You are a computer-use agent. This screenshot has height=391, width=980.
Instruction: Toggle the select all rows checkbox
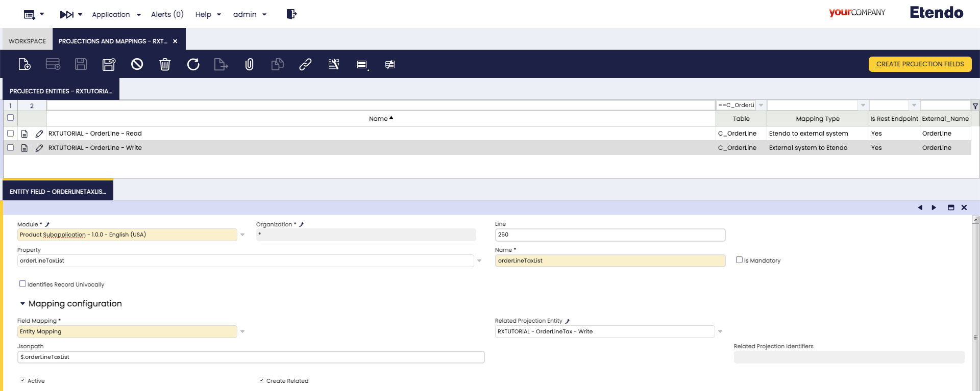pos(10,118)
